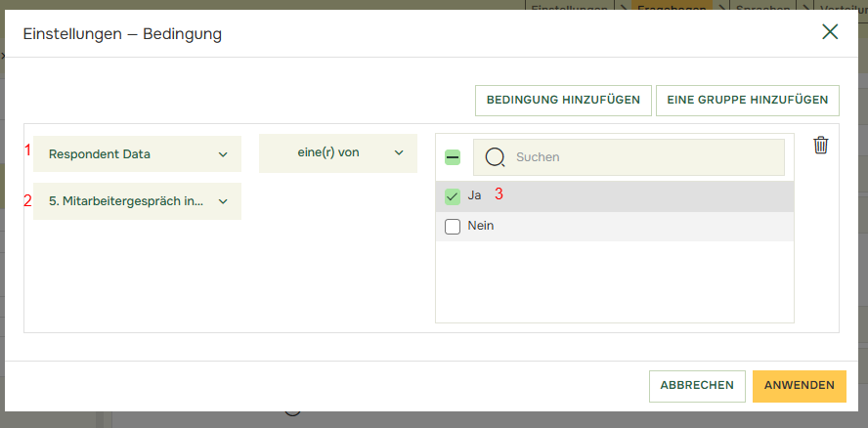Select the Ja option row label
Screen dimensions: 868x428
pyautogui.click(x=475, y=195)
